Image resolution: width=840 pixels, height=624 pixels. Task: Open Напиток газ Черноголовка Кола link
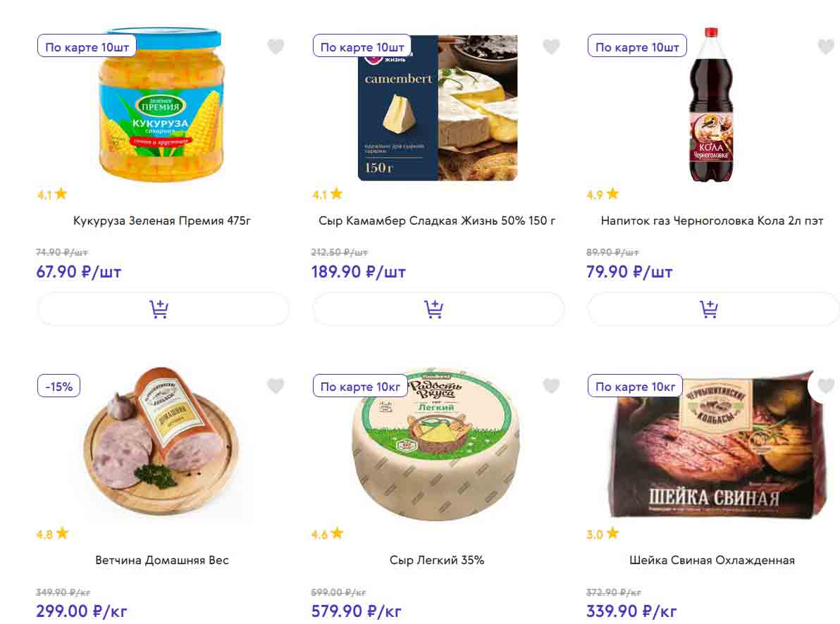712,220
